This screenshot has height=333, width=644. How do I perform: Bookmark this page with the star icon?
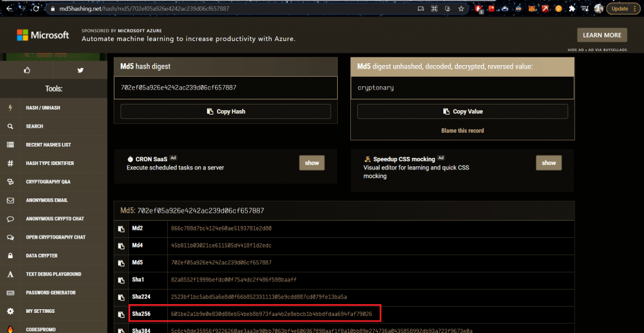[461, 9]
